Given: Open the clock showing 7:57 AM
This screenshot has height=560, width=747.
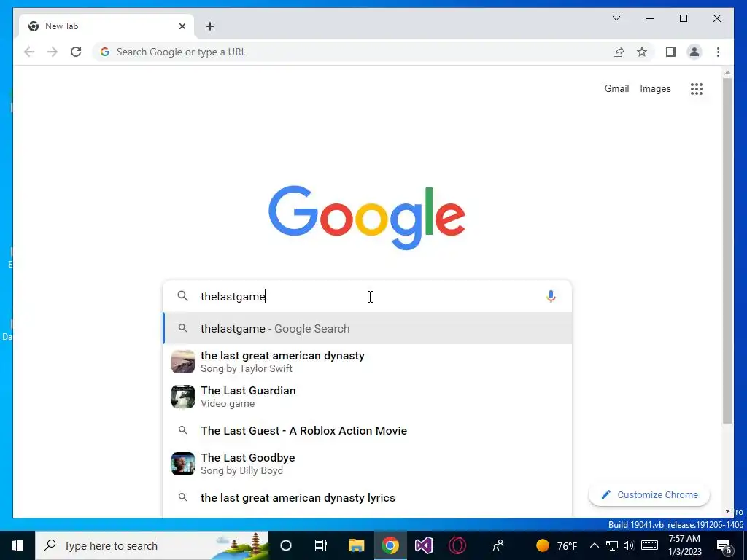Looking at the screenshot, I should 685,545.
